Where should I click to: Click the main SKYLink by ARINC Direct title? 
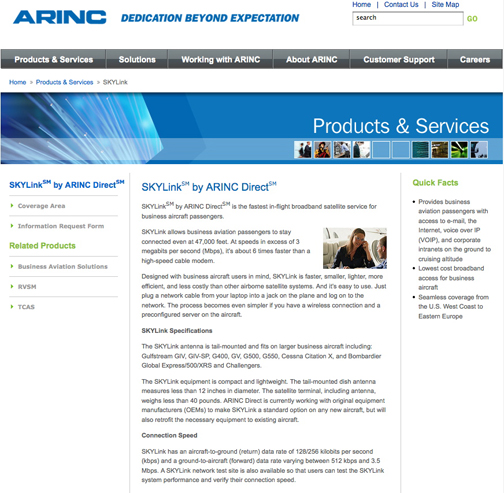point(209,187)
